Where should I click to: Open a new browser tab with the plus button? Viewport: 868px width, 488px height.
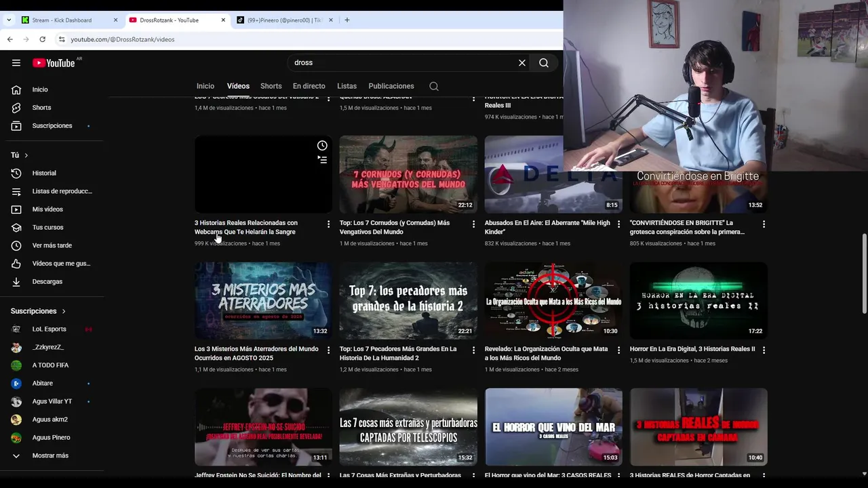(347, 20)
